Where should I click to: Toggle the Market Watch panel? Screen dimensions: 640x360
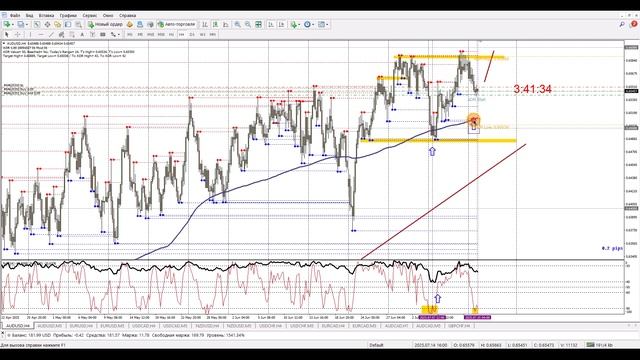pyautogui.click(x=37, y=24)
